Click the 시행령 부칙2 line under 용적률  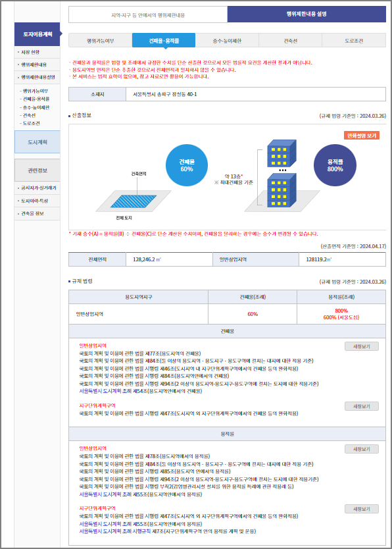tap(186, 486)
